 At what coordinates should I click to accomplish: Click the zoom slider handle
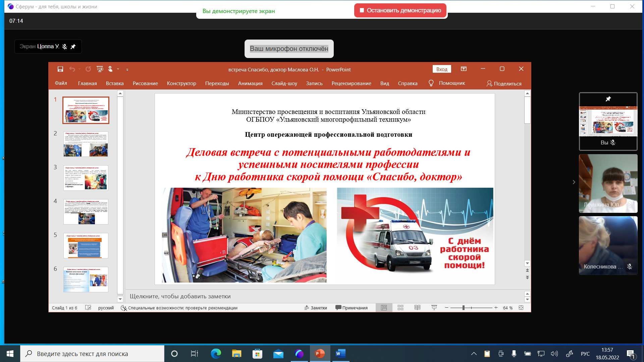[463, 308]
